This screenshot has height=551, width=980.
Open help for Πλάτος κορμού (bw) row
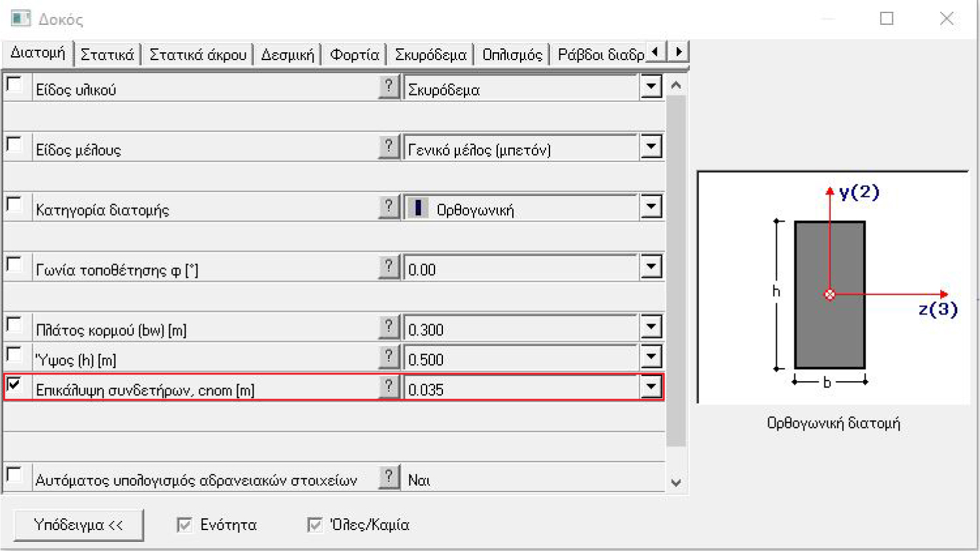(389, 327)
